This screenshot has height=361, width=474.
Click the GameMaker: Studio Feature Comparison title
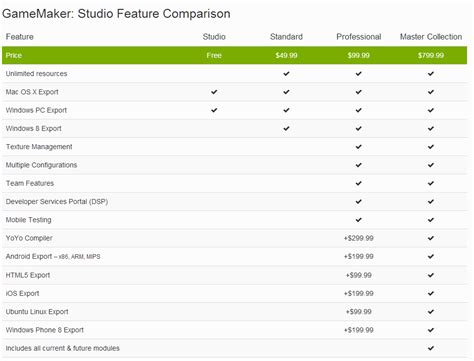(x=116, y=14)
